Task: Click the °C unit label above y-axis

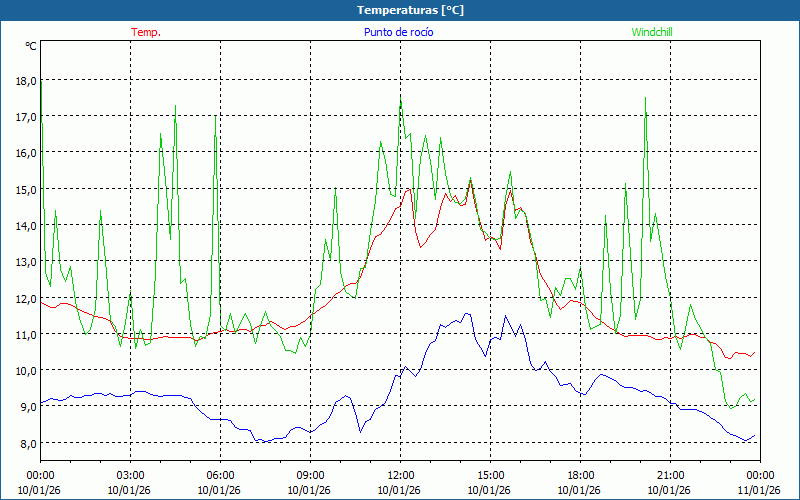Action: point(30,46)
